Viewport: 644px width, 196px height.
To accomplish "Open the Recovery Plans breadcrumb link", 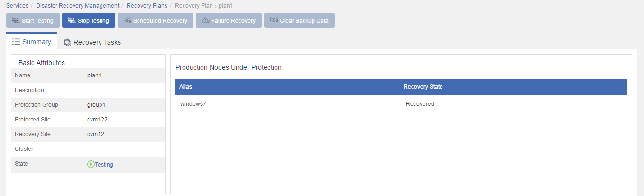I will pyautogui.click(x=147, y=6).
